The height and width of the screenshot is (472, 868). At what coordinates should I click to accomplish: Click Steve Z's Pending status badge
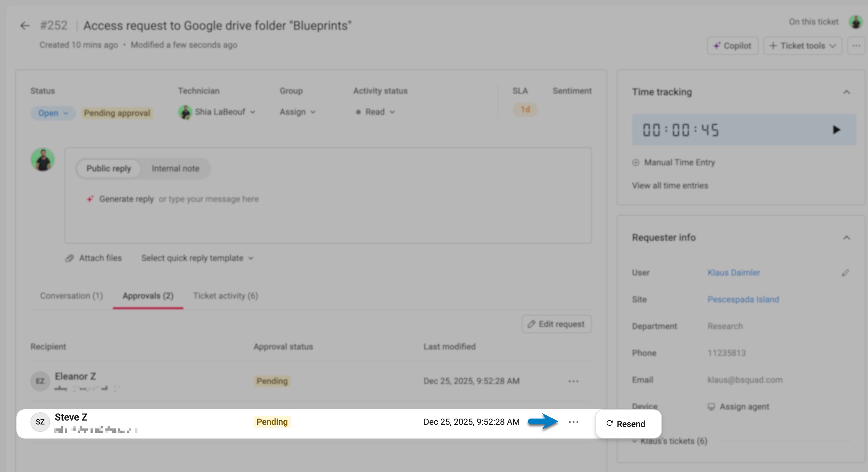(x=272, y=422)
